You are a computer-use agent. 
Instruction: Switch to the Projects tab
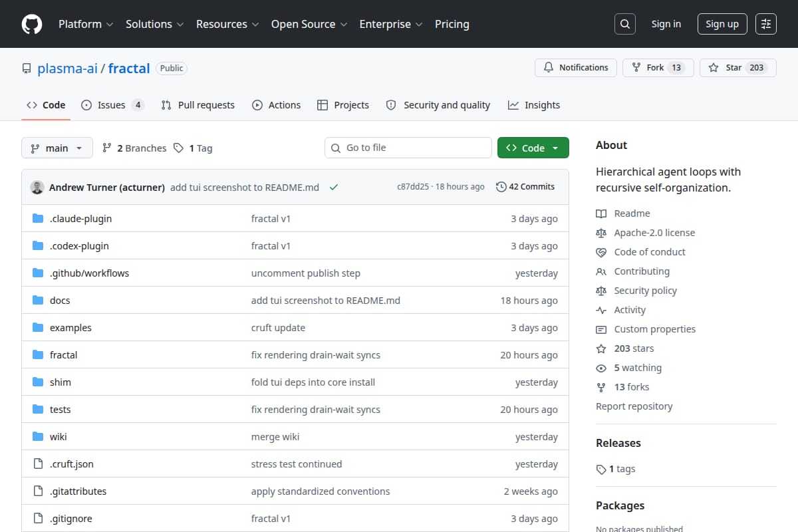(343, 105)
